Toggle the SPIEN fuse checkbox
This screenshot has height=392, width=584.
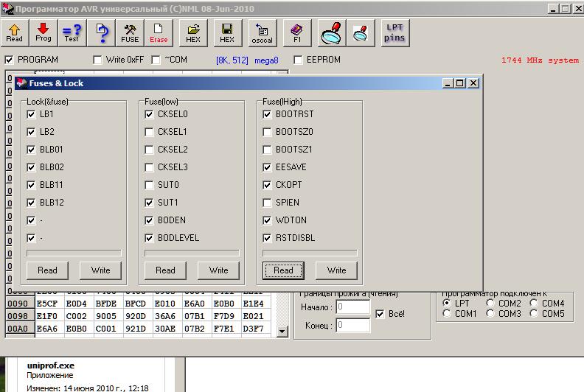click(x=268, y=203)
